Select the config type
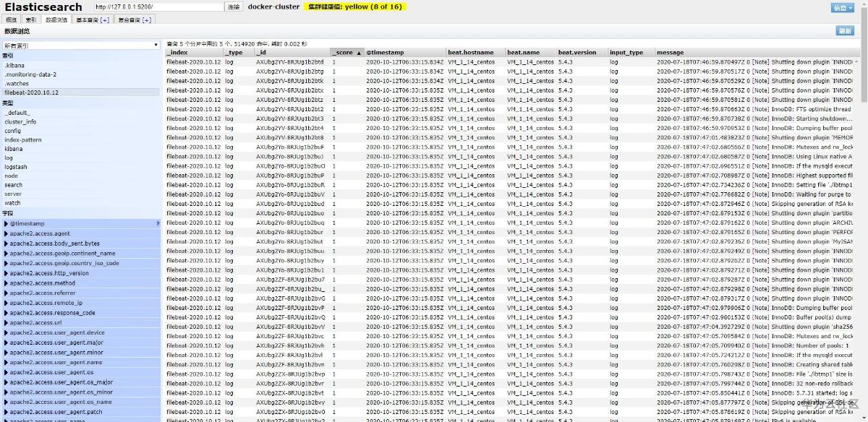Image resolution: width=868 pixels, height=422 pixels. pyautogui.click(x=12, y=131)
